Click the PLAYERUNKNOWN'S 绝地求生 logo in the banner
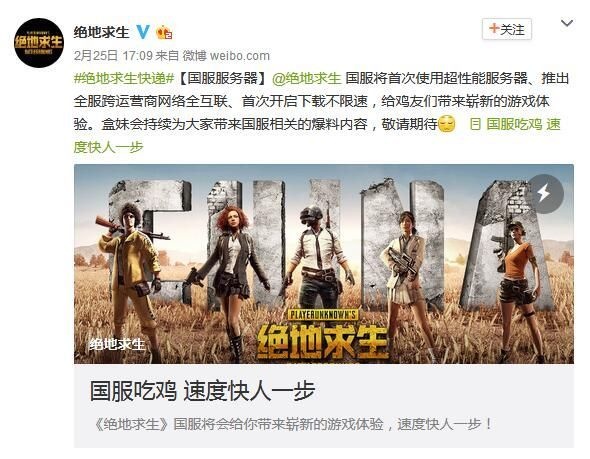590x459 pixels. click(322, 334)
